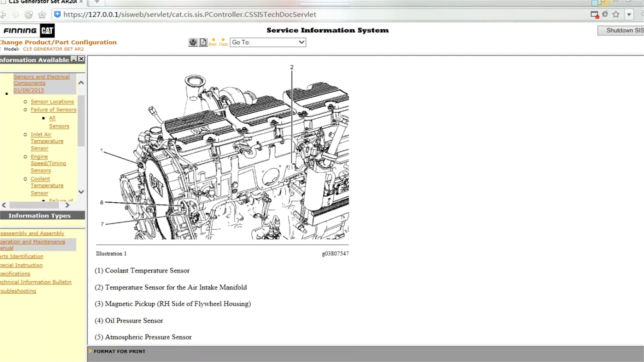Click the Coolant Temperature Sensor link
Image resolution: width=644 pixels, height=362 pixels.
click(47, 185)
